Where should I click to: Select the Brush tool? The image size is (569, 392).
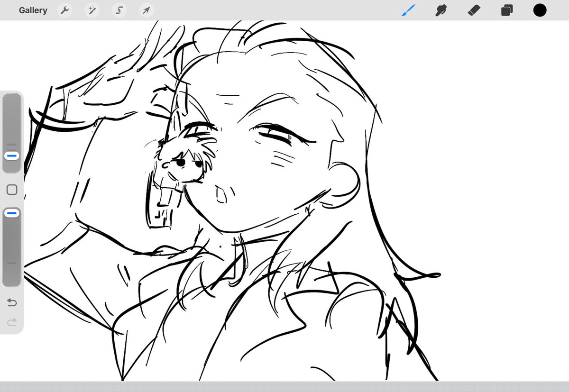click(408, 10)
